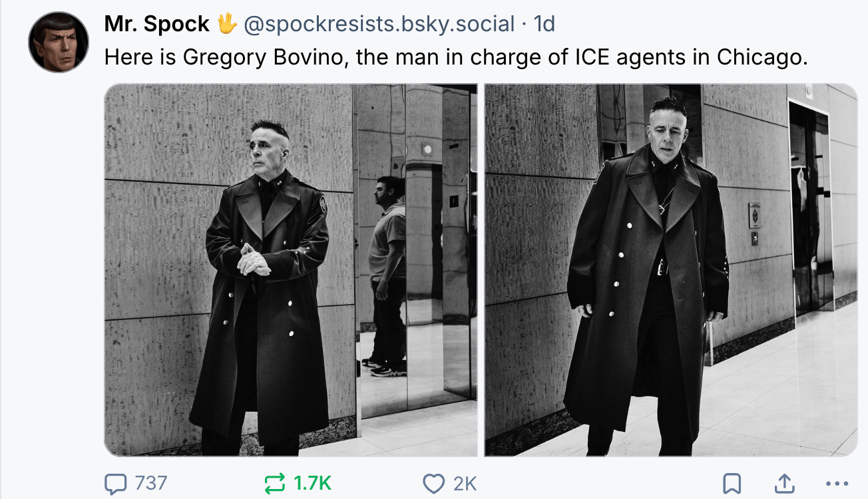868x499 pixels.
Task: Click the elevator doorway in right photo
Action: (811, 208)
